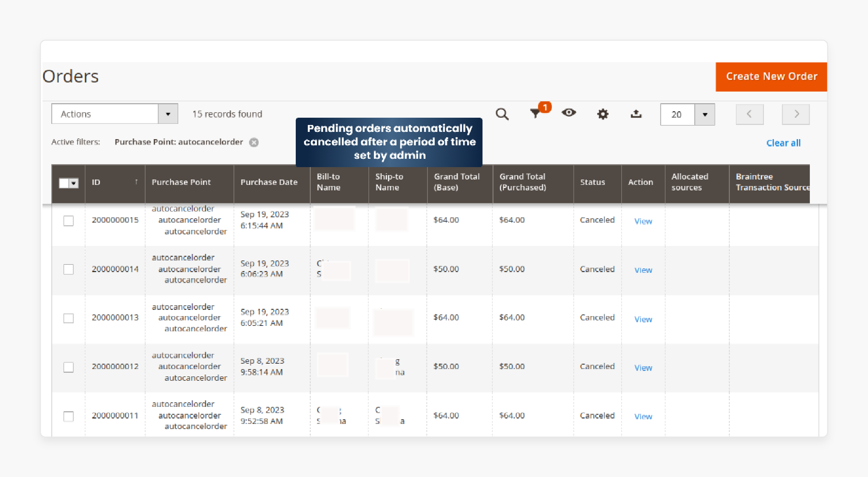The width and height of the screenshot is (868, 477).
Task: Click the date Sep 19, 2023 6:15:44 AM
Action: click(x=265, y=220)
